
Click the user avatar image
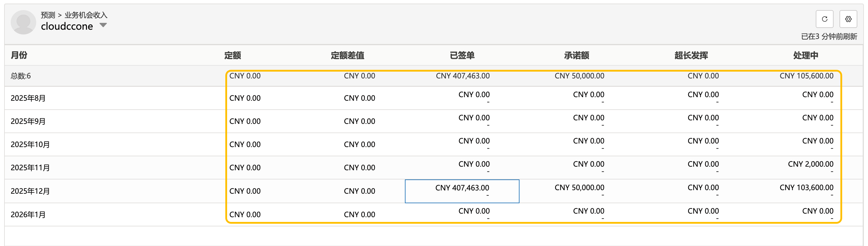tap(23, 22)
